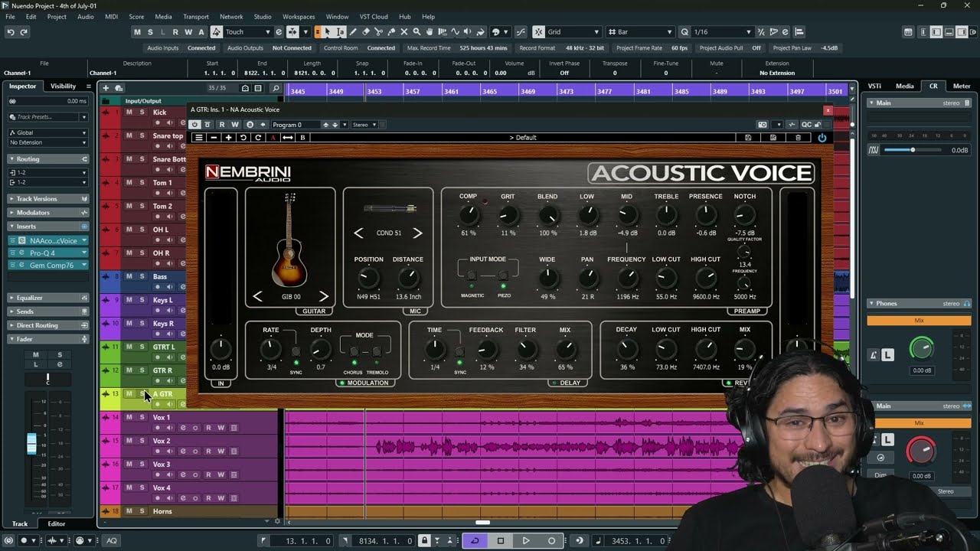Screen dimensions: 980x551
Task: Toggle plugin power button in preset bar
Action: click(822, 138)
